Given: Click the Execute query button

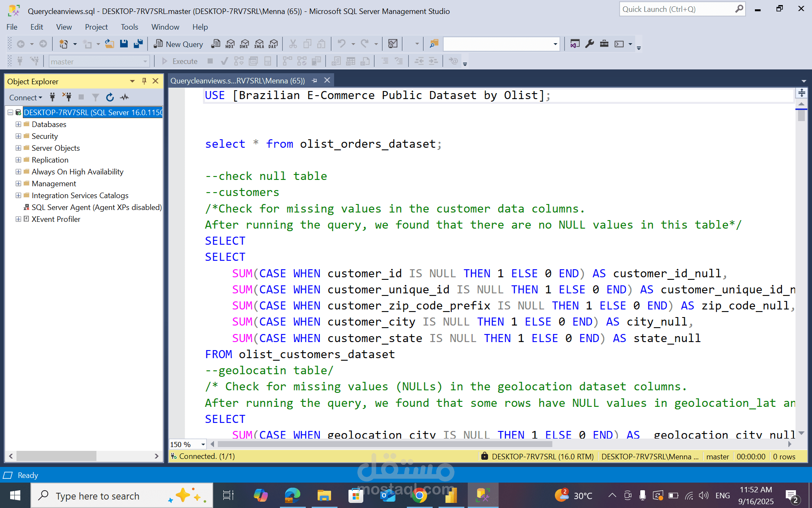Looking at the screenshot, I should pyautogui.click(x=179, y=61).
